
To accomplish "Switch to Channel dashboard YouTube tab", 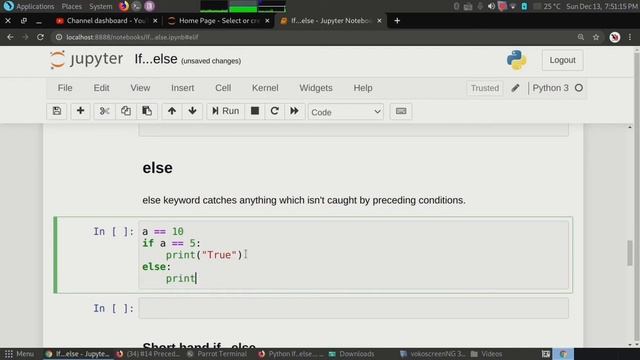I will [106, 21].
